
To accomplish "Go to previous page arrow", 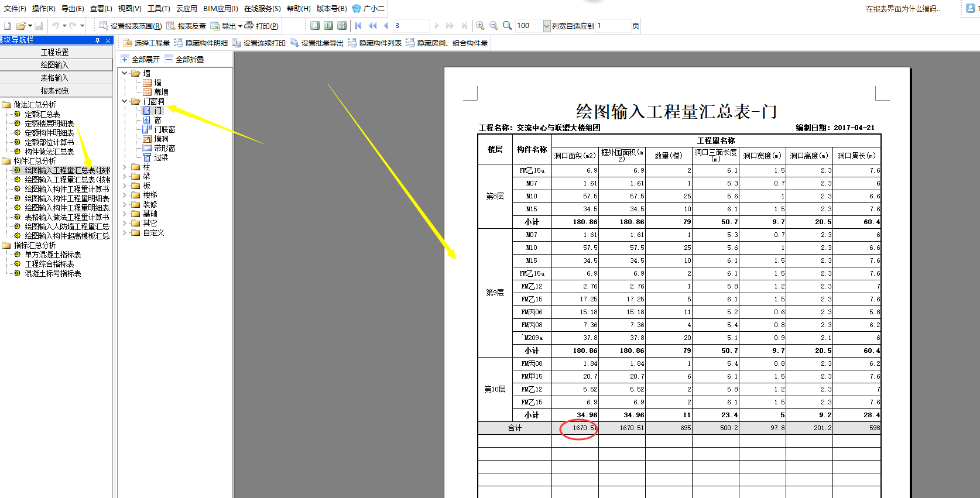I will tap(386, 26).
